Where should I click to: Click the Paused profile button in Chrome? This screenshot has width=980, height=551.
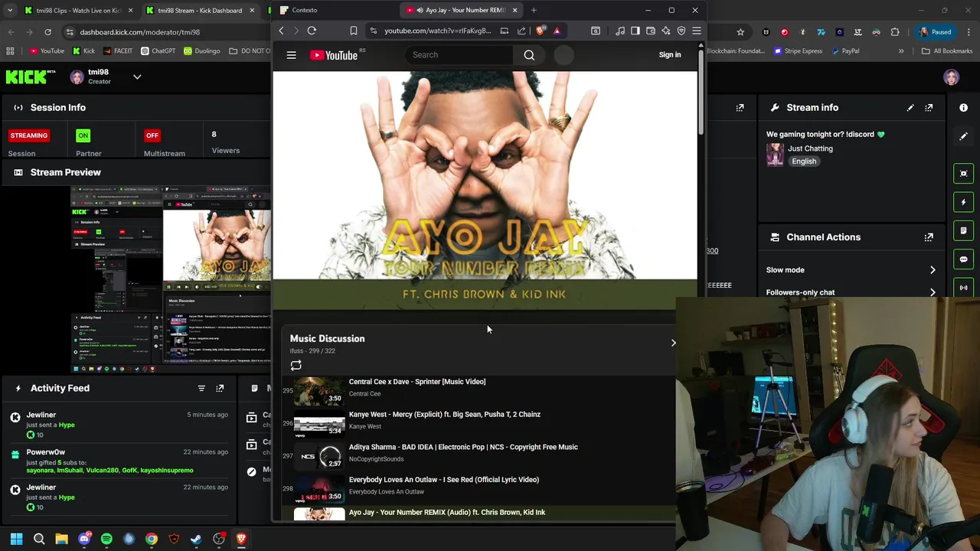(x=934, y=32)
